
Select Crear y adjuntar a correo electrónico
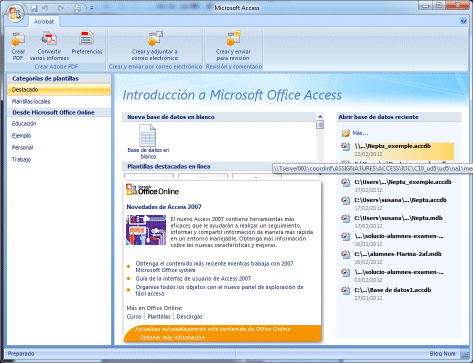click(155, 46)
